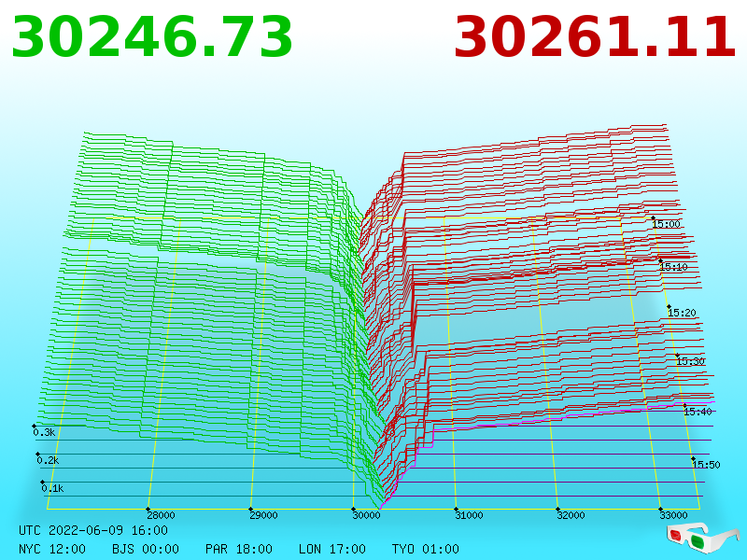Click the 3D glasses icon
This screenshot has width=747, height=560.
(x=702, y=538)
